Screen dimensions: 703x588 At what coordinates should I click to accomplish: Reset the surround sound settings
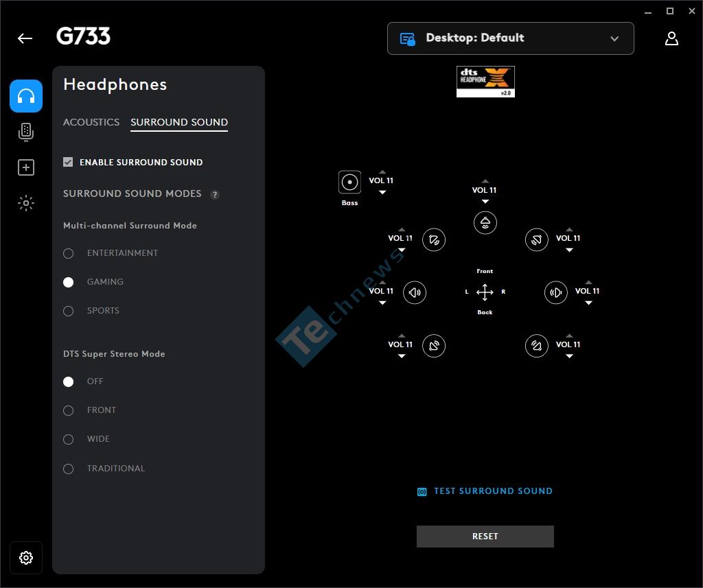[x=485, y=537]
